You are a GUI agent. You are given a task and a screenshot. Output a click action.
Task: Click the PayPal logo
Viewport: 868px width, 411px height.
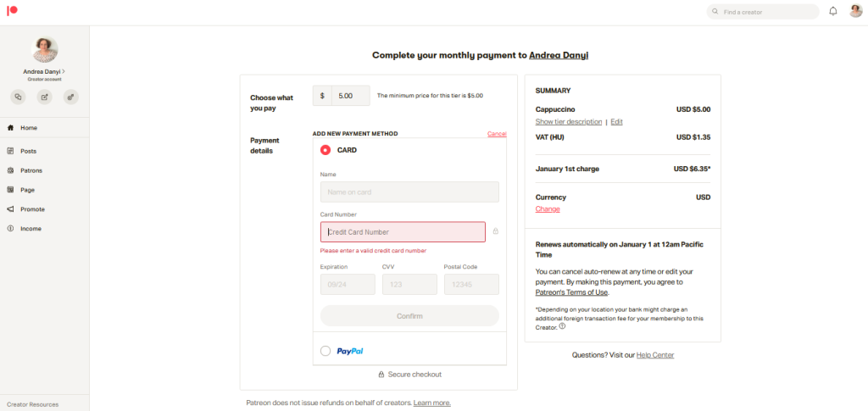tap(350, 352)
